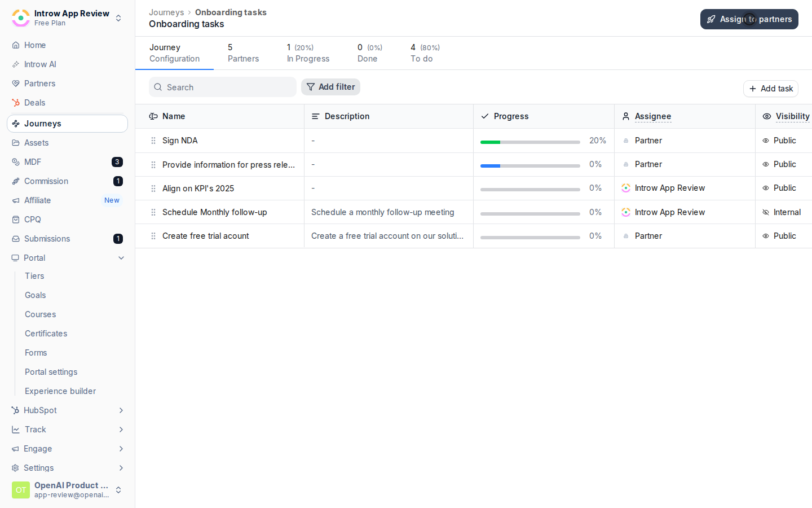Click the Add filter button
This screenshot has width=812, height=508.
point(330,87)
